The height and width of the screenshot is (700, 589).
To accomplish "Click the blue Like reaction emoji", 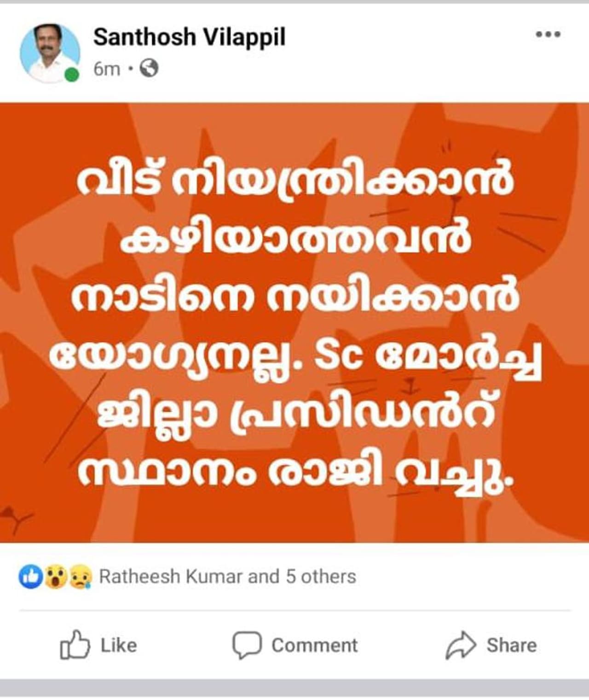I will coord(30,577).
